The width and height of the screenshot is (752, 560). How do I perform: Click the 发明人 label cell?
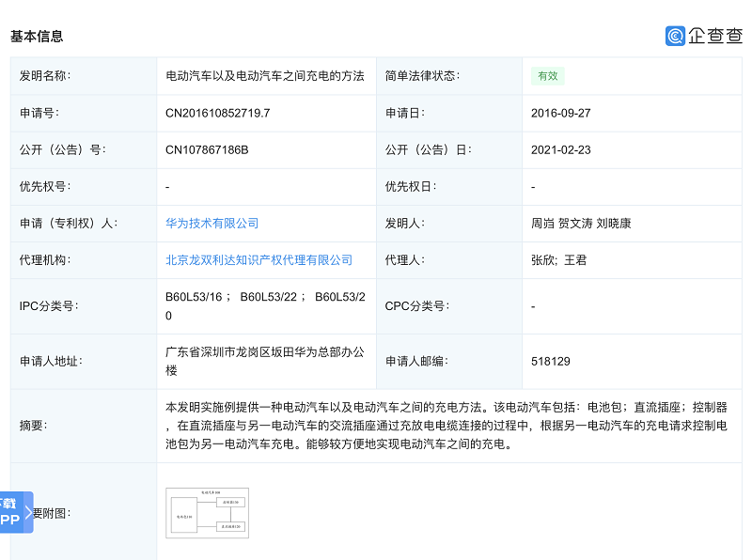tap(449, 224)
